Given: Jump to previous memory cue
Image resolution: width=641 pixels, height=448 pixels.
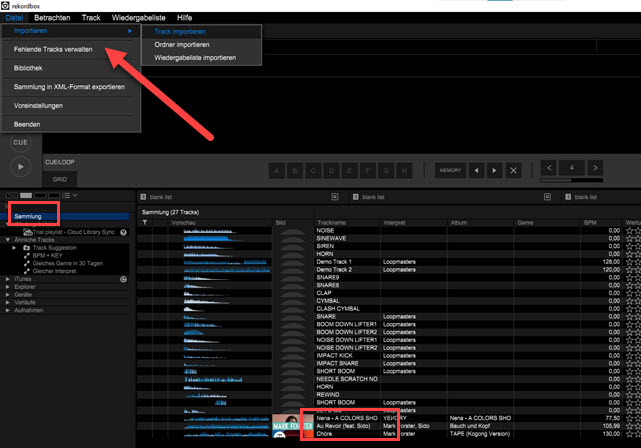Looking at the screenshot, I should [x=476, y=170].
